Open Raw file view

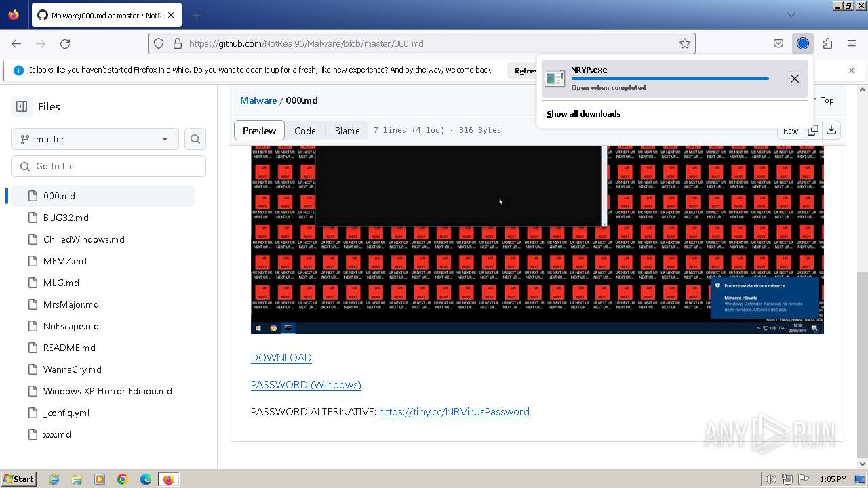click(791, 130)
